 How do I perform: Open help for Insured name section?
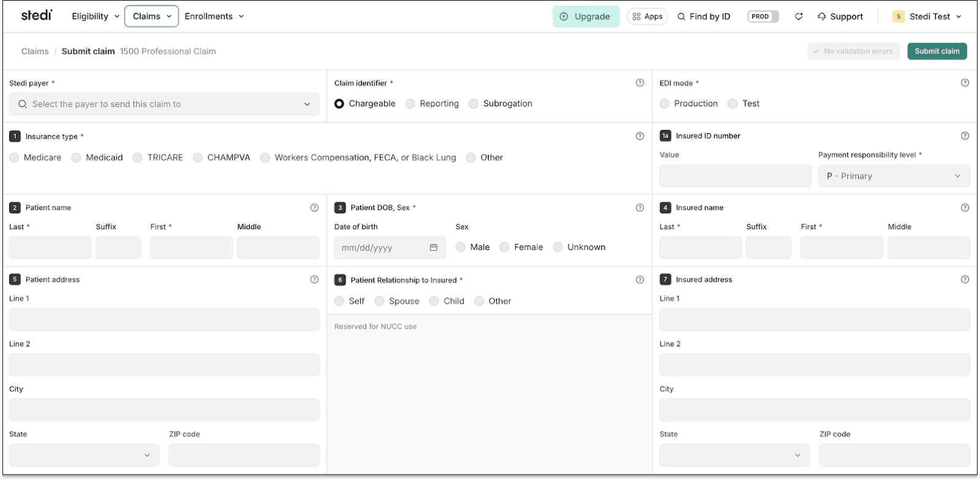[965, 208]
